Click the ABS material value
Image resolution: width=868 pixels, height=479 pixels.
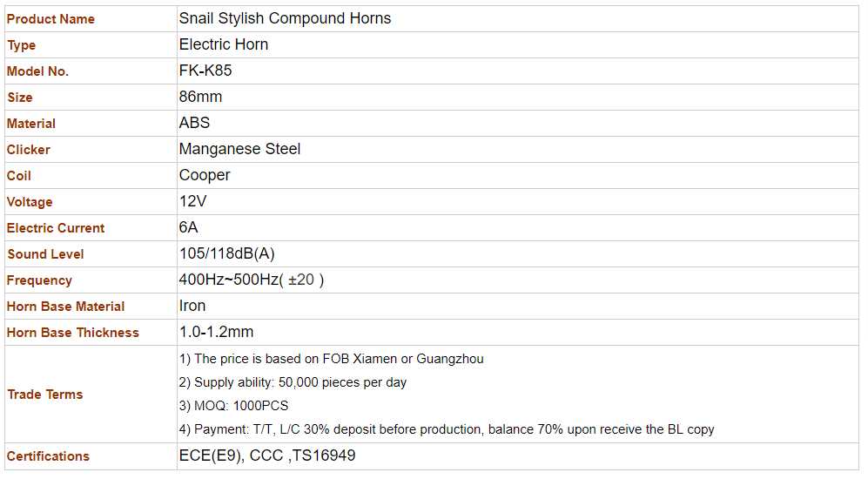[x=194, y=123]
